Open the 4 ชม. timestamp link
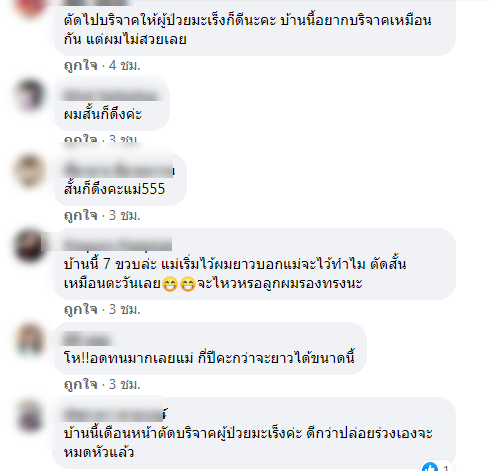 124,65
